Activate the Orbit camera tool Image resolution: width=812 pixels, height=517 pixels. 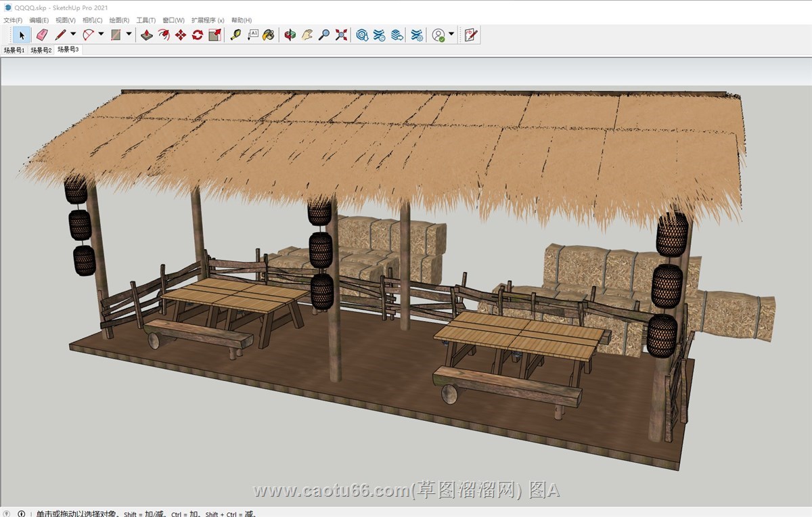[x=290, y=35]
